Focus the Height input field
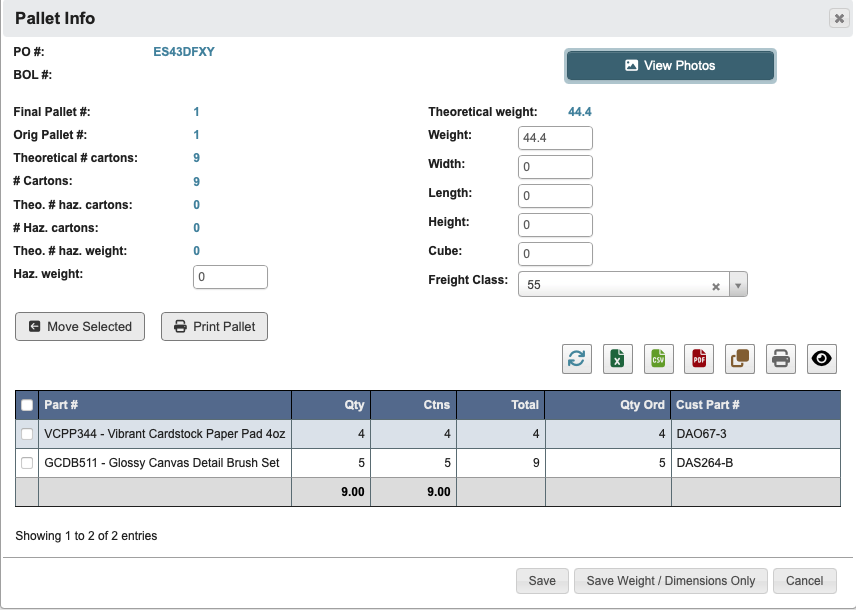856x610 pixels. [x=555, y=224]
